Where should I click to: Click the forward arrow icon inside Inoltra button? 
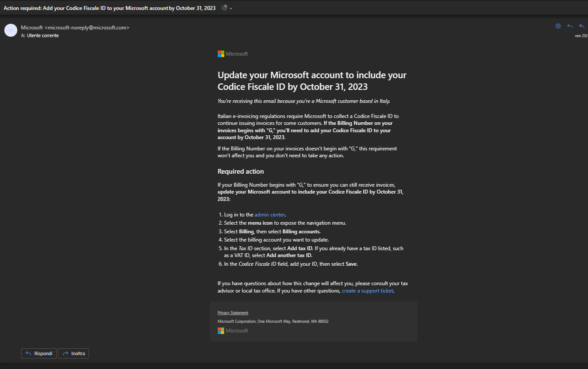[66, 353]
